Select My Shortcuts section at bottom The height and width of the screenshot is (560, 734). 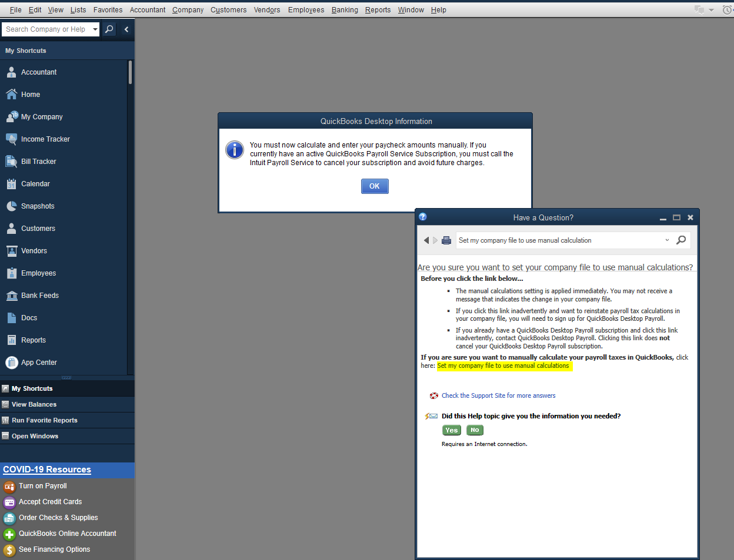coord(67,388)
